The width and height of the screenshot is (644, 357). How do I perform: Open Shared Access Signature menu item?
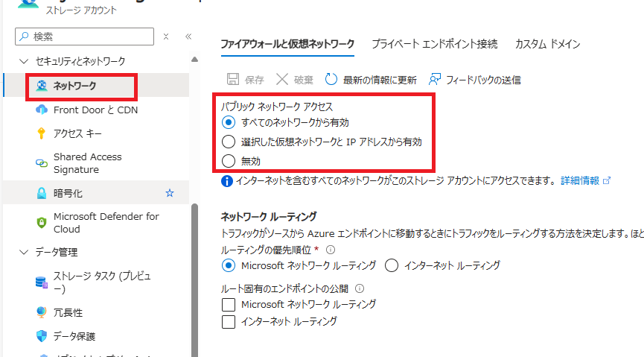point(97,163)
